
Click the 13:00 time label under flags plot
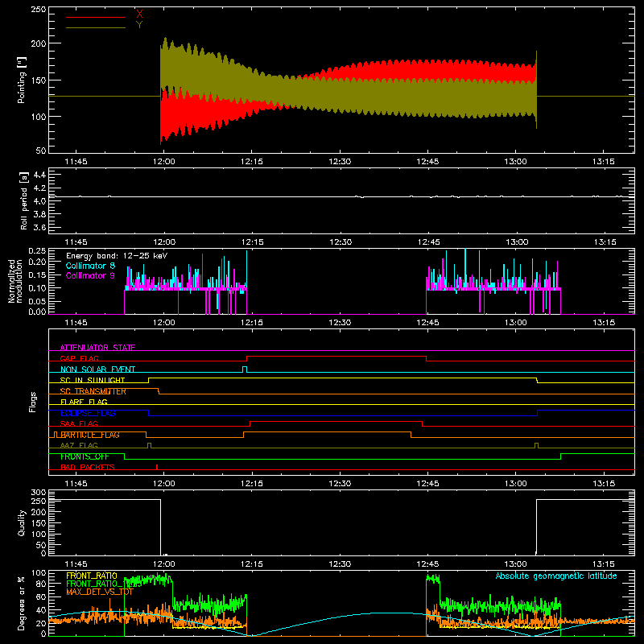click(x=515, y=484)
